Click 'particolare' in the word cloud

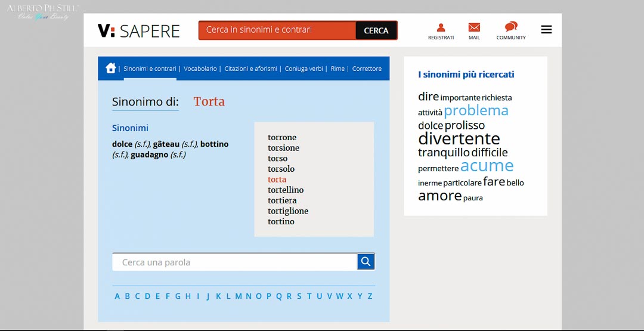click(x=462, y=183)
